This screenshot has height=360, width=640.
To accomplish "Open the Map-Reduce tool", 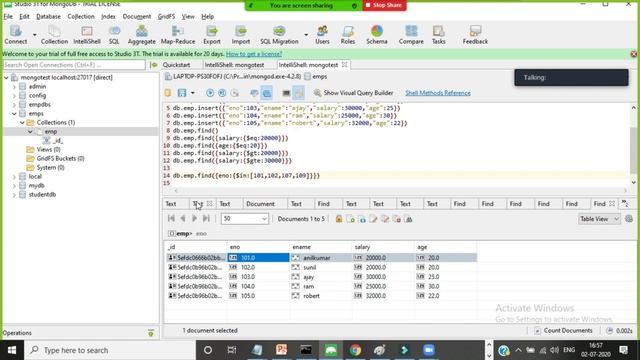I will (178, 34).
